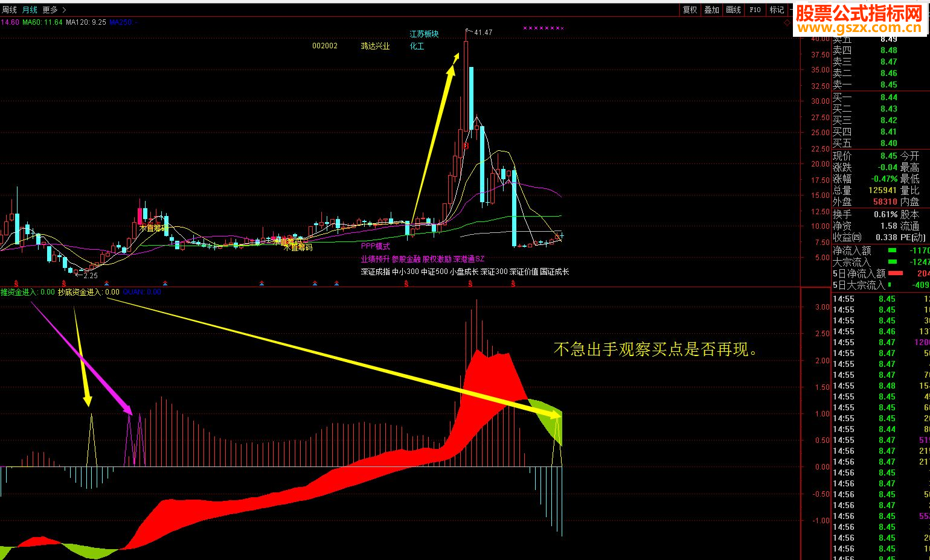Viewport: 930px width, 560px height.
Task: Click the stock name 鸿达兴业
Action: point(375,46)
